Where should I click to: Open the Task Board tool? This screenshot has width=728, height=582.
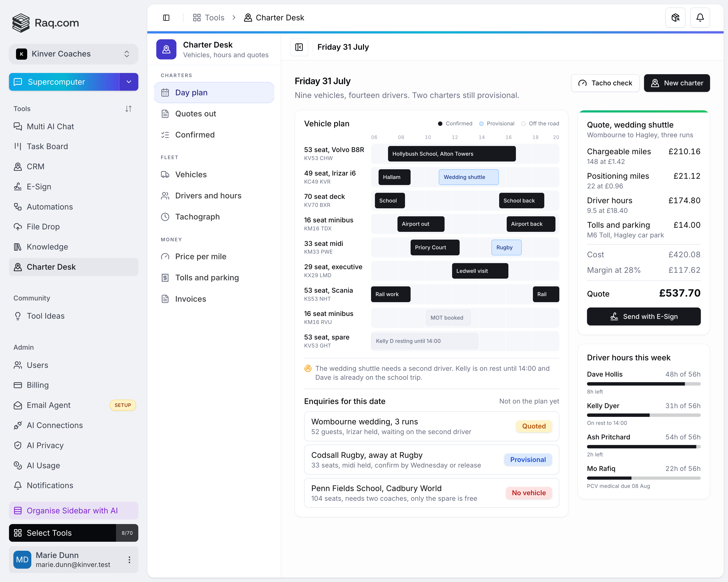pyautogui.click(x=73, y=146)
